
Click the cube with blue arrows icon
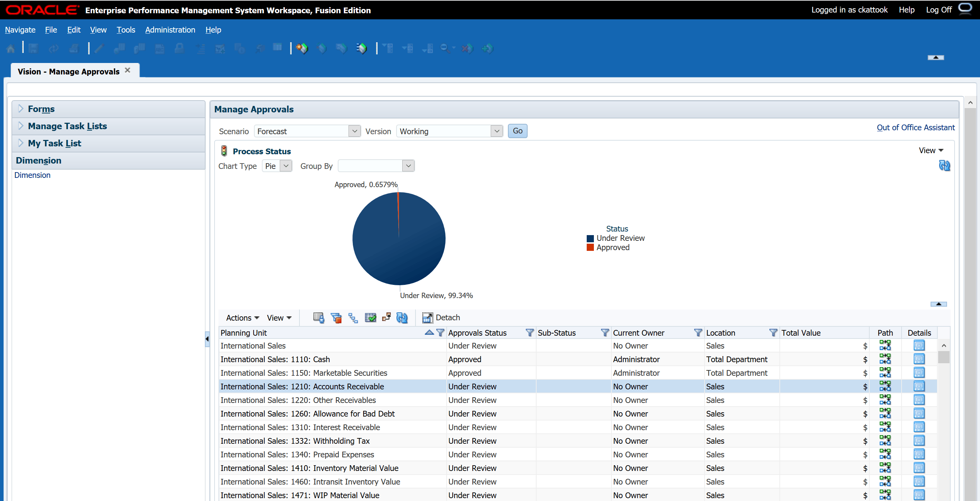click(x=361, y=48)
